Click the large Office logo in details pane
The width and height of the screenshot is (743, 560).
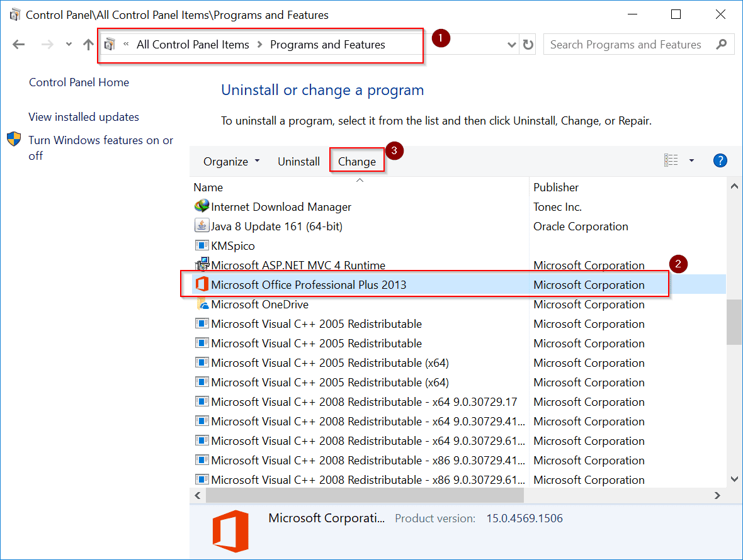230,531
